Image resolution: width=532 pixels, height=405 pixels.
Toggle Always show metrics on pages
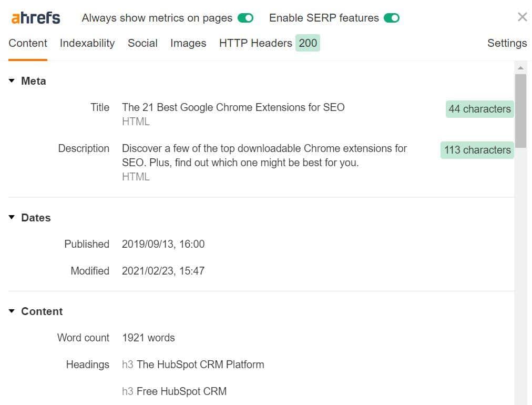pyautogui.click(x=245, y=18)
